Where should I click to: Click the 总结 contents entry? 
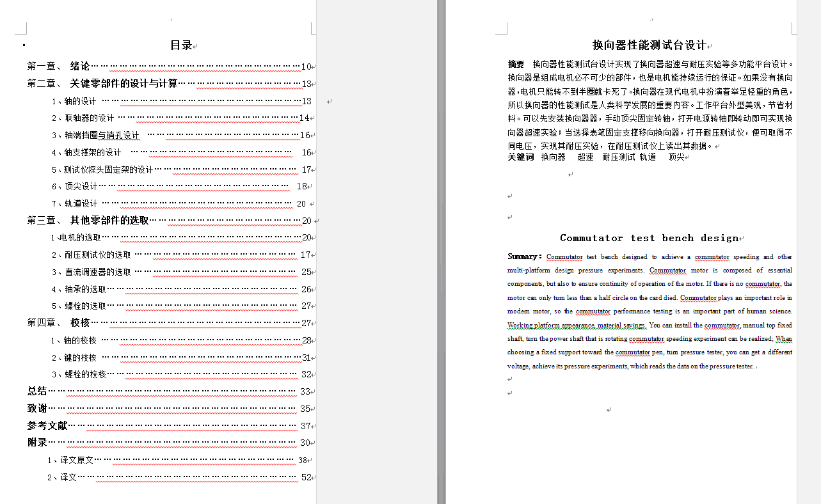(170, 391)
